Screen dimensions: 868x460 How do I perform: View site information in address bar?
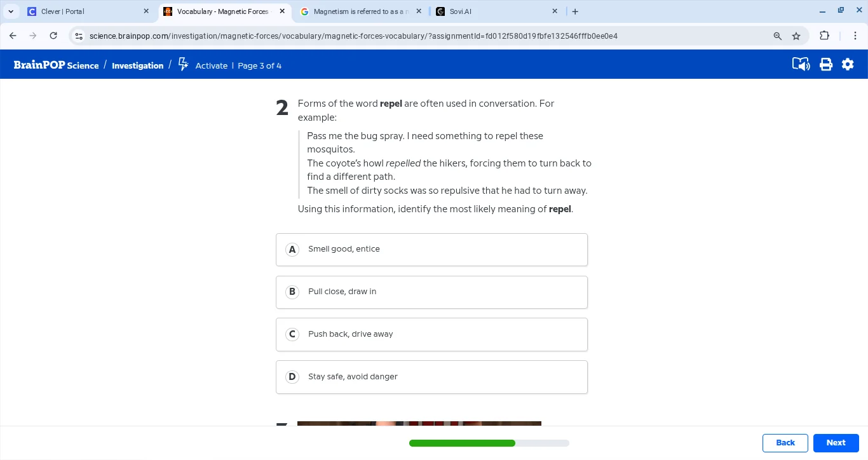pos(79,36)
